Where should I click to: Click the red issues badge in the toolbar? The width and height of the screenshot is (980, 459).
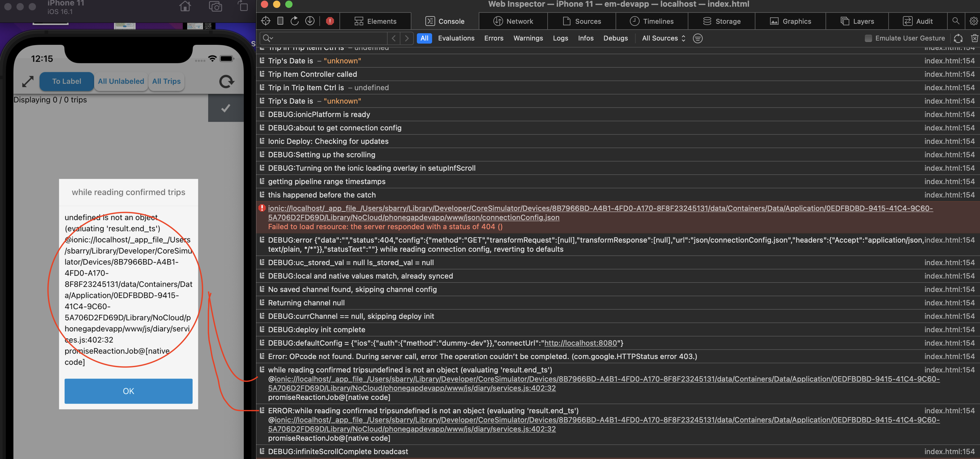point(329,21)
